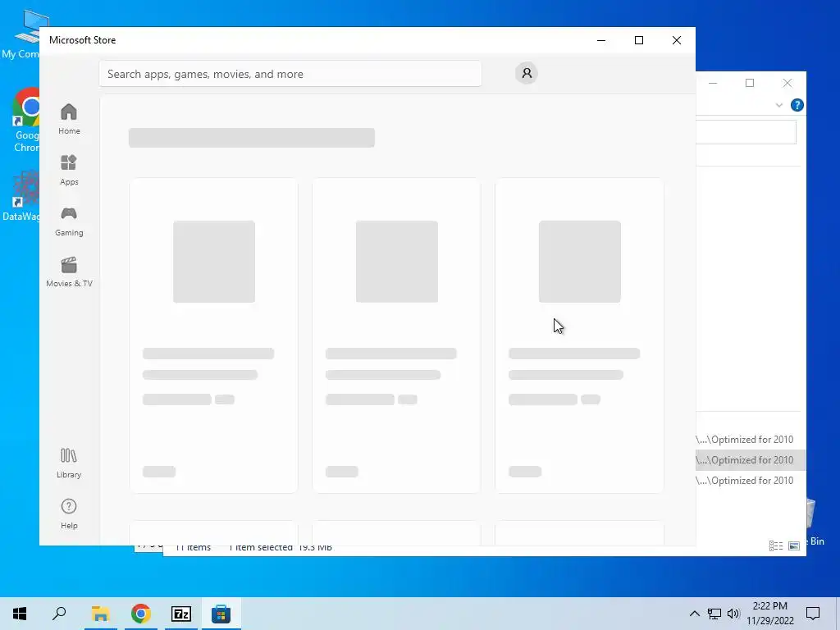Screen dimensions: 840x630
Task: Open Movies & TV in the sidebar
Action: pos(69,272)
